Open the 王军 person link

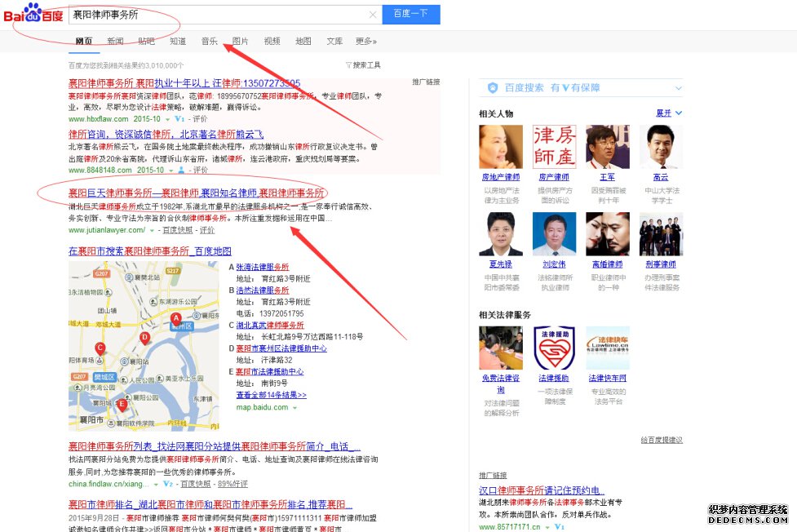(608, 177)
